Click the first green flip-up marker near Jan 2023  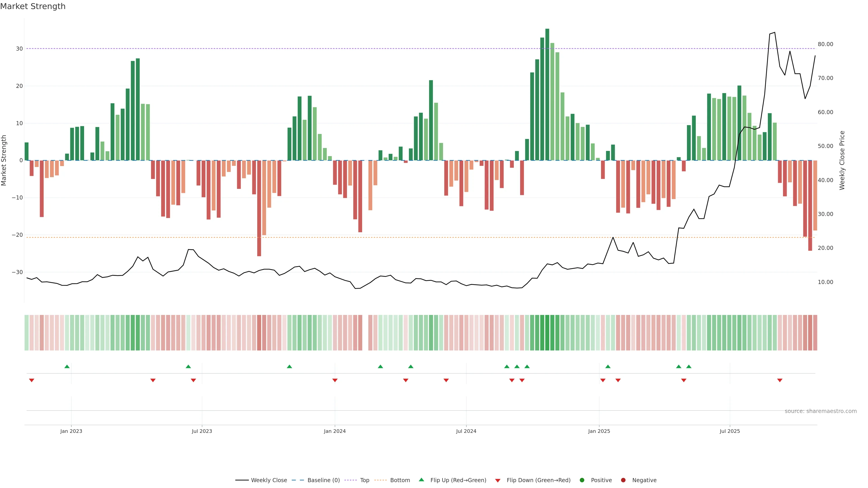(x=67, y=366)
